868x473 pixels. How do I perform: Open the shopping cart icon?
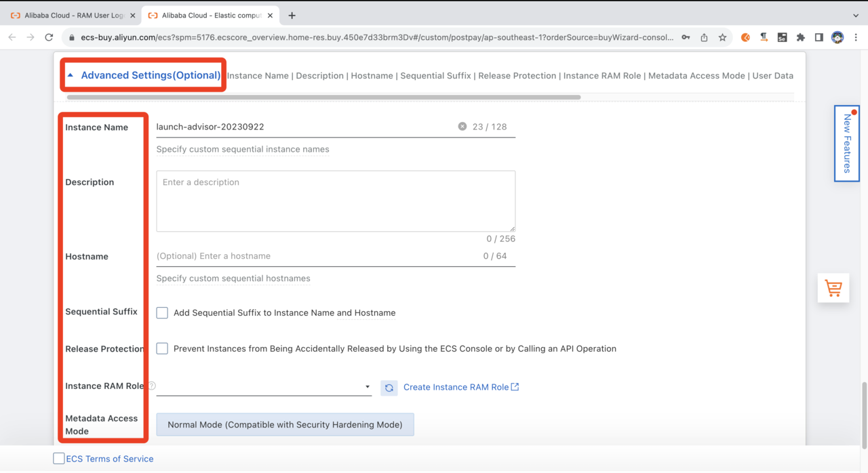click(x=833, y=288)
